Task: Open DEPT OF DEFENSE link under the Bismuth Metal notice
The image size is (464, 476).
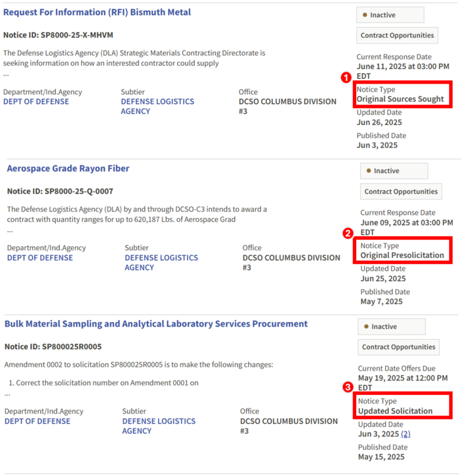Action: pyautogui.click(x=36, y=101)
